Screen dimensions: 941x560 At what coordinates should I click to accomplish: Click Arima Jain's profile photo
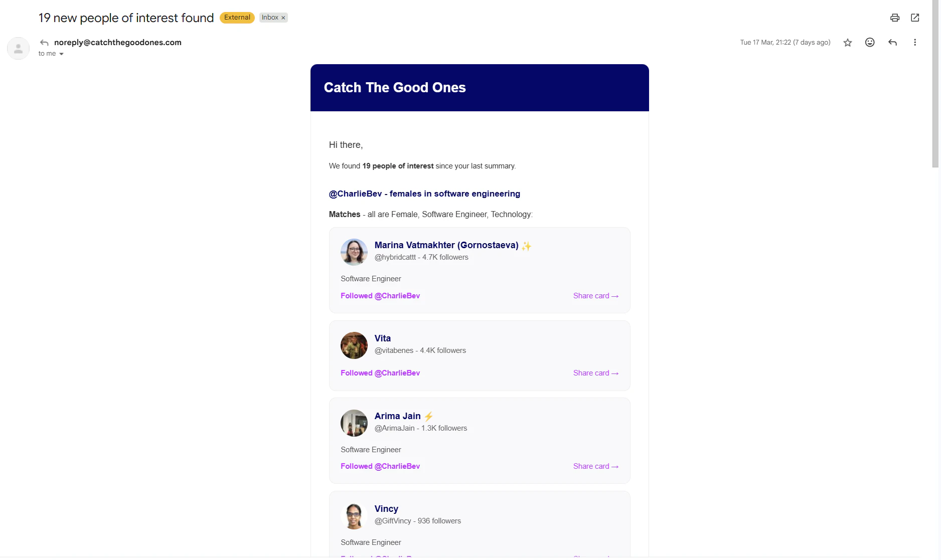354,423
